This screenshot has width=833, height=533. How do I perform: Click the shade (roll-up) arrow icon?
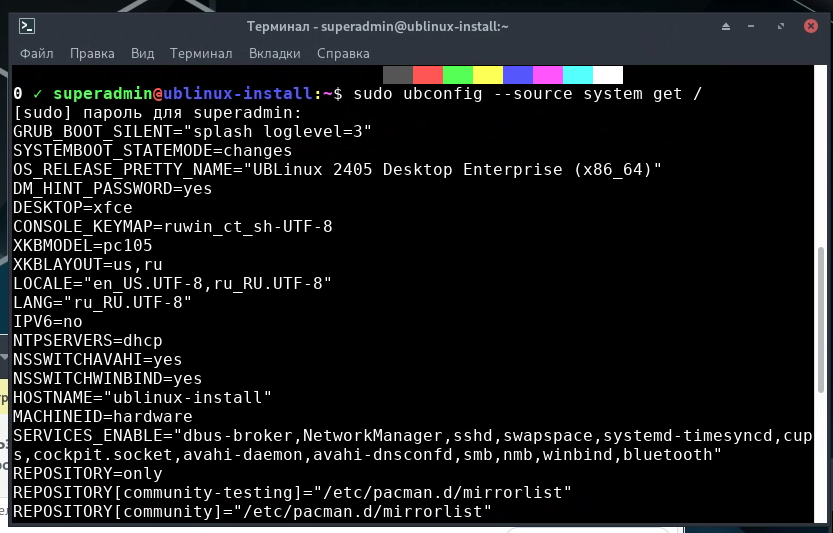point(726,26)
